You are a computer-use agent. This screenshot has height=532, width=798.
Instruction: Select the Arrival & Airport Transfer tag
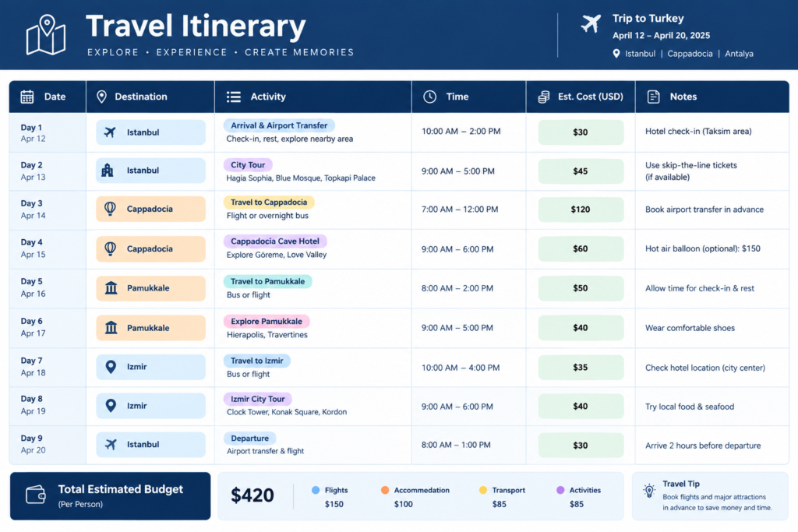[x=279, y=125]
